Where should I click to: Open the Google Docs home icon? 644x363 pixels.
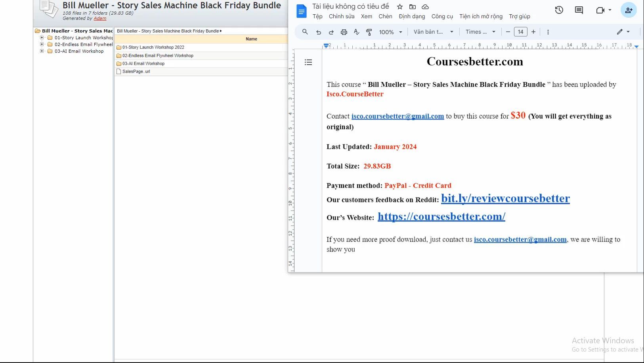(x=302, y=11)
